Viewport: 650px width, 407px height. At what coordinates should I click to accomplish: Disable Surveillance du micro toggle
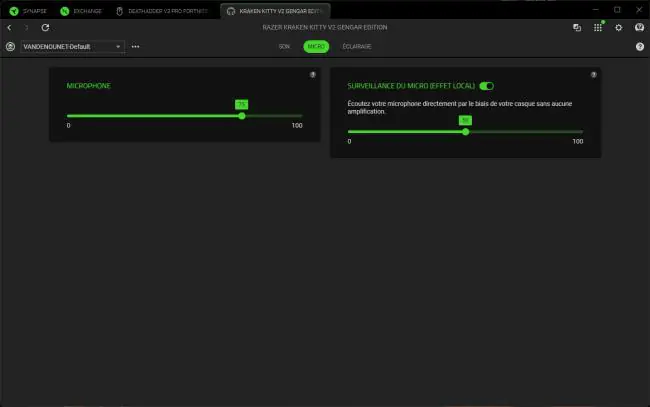(x=486, y=86)
